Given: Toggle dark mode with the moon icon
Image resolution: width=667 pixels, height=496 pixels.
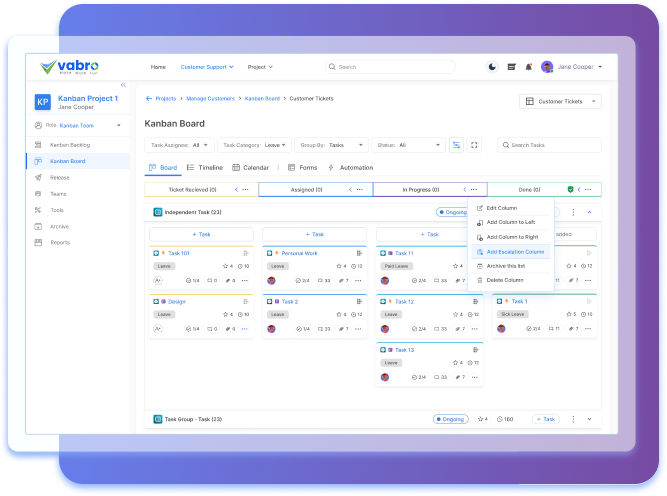Looking at the screenshot, I should coord(492,67).
